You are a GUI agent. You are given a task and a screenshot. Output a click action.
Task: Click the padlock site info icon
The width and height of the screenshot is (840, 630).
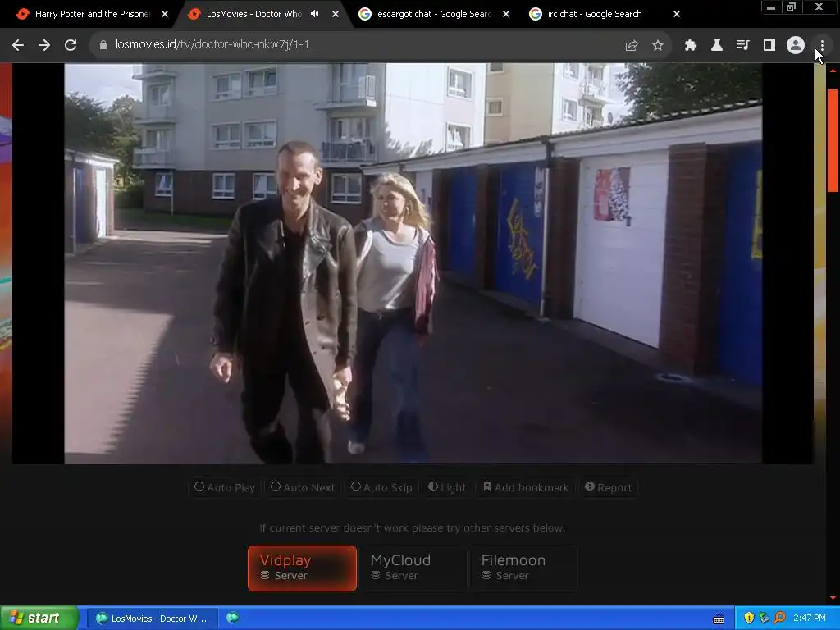point(103,45)
